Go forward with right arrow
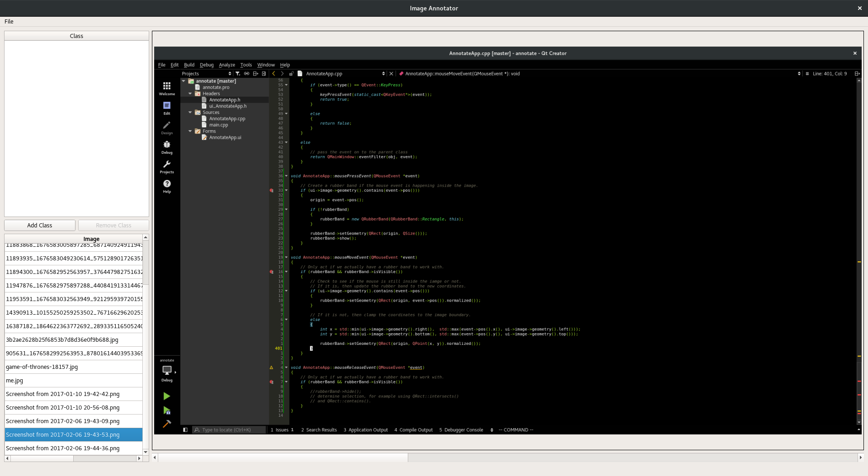This screenshot has height=476, width=868. pyautogui.click(x=283, y=74)
